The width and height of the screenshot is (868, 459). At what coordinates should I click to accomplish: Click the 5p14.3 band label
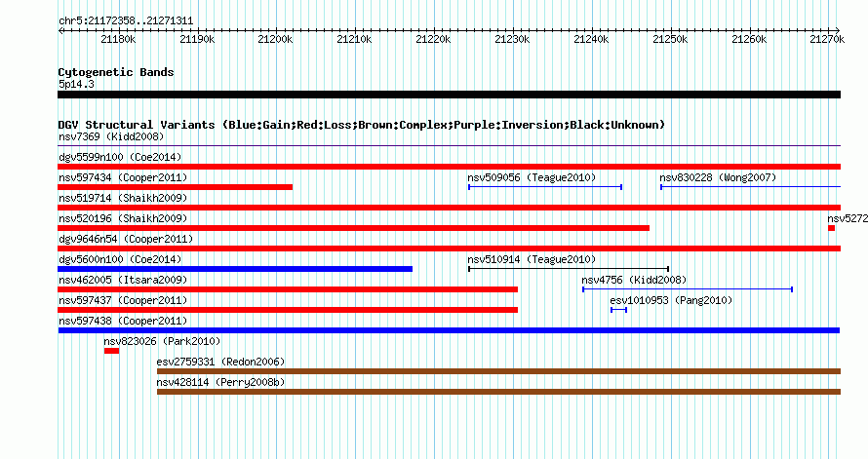point(76,84)
